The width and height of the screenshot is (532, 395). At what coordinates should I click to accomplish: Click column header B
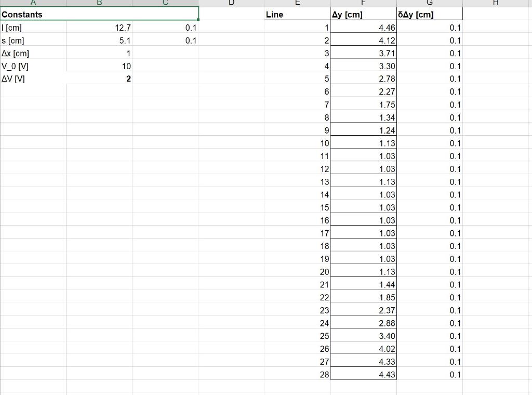(x=99, y=3)
